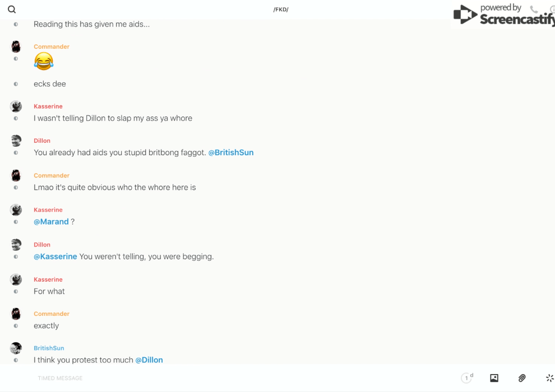This screenshot has width=555, height=392.
Task: Click the laughing-crying emoji message
Action: point(44,61)
